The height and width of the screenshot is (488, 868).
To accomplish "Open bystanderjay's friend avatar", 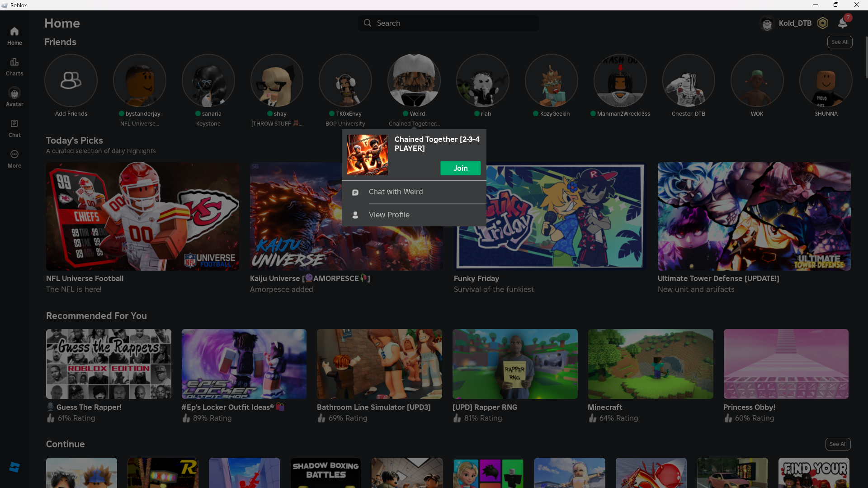I will pos(140,80).
